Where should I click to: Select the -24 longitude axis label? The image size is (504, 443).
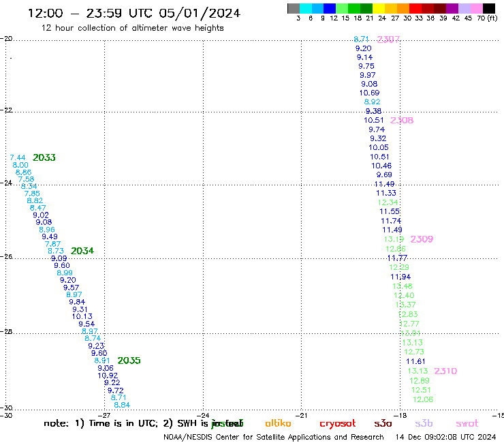point(204,416)
